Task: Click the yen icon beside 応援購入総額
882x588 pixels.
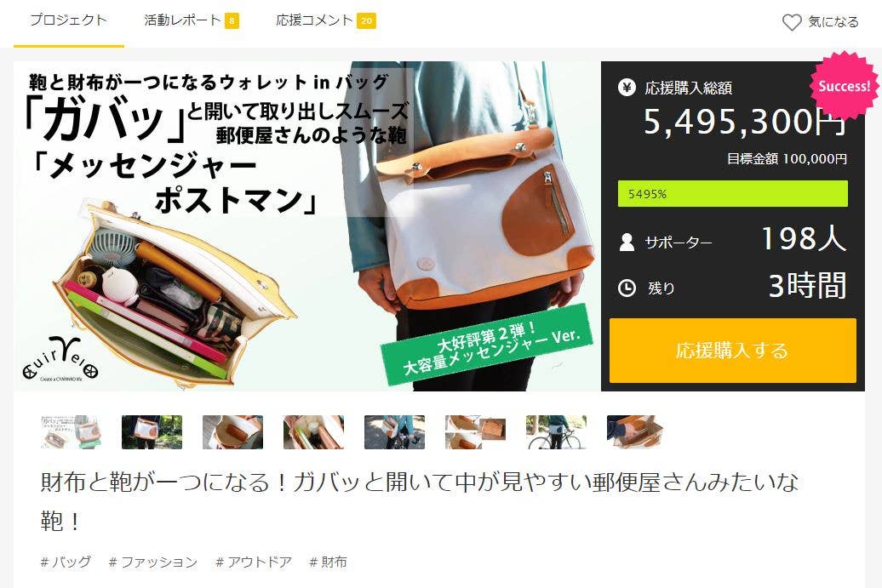Action: [627, 88]
